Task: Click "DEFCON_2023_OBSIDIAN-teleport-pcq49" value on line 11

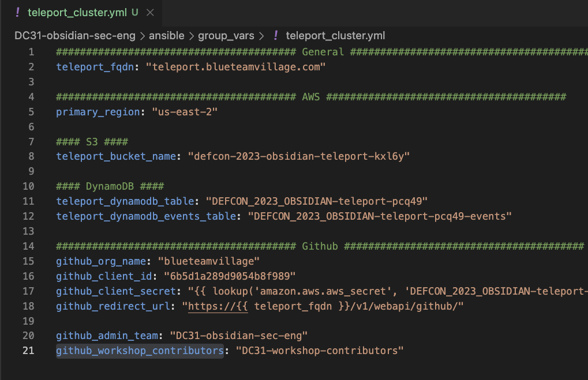Action: click(316, 201)
